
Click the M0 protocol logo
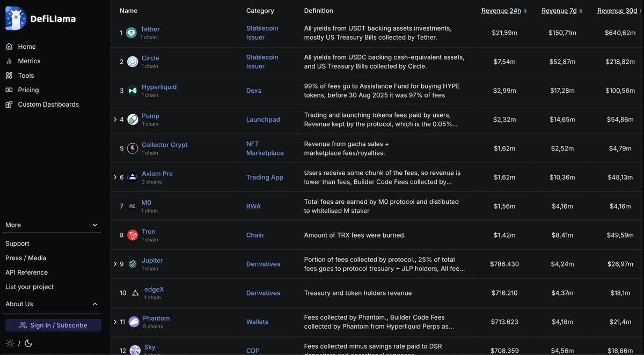click(133, 206)
